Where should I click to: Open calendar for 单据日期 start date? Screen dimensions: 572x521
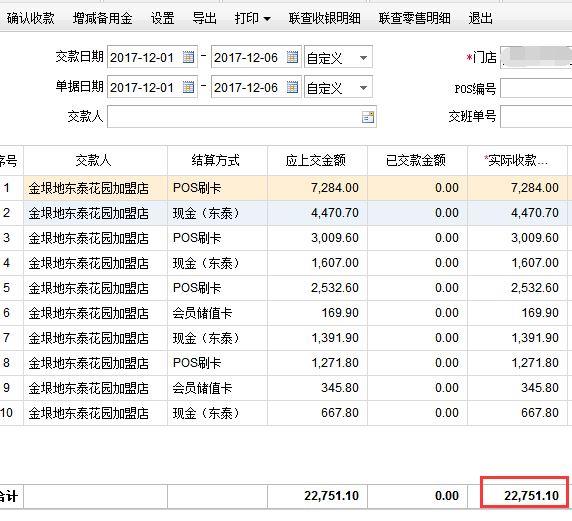pyautogui.click(x=188, y=87)
